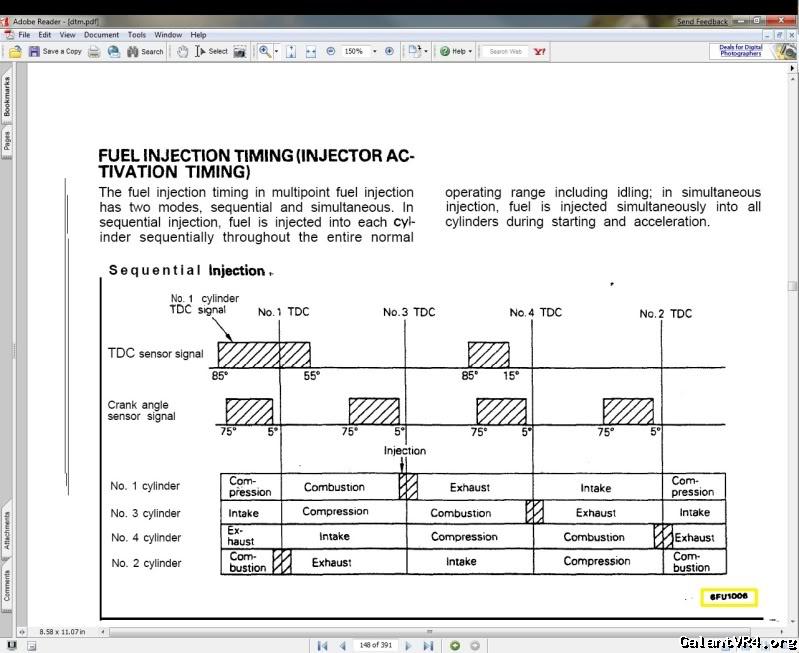Screen dimensions: 799x653
Task: Click the Search binoculars button
Action: [145, 51]
